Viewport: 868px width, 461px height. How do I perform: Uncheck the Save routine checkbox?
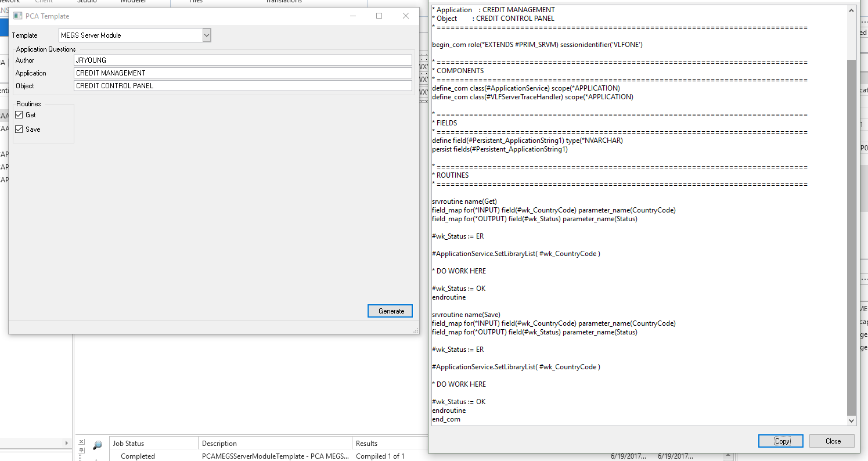pos(19,129)
